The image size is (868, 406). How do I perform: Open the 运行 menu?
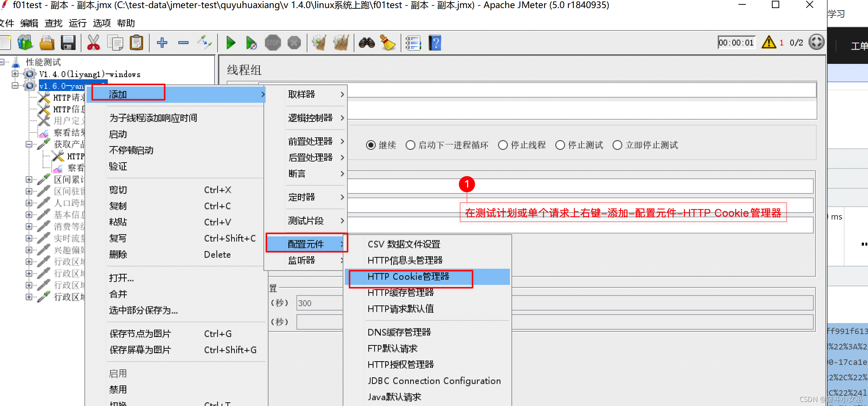(x=78, y=23)
